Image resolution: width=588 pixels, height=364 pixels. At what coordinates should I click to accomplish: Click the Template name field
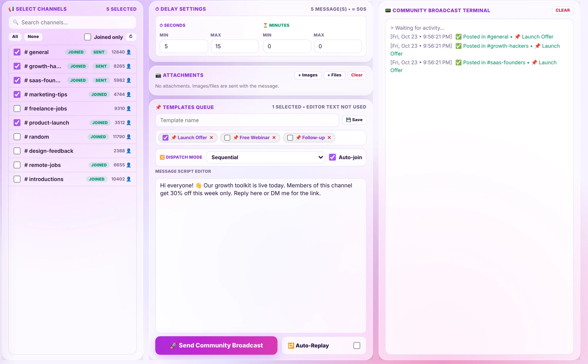click(247, 120)
